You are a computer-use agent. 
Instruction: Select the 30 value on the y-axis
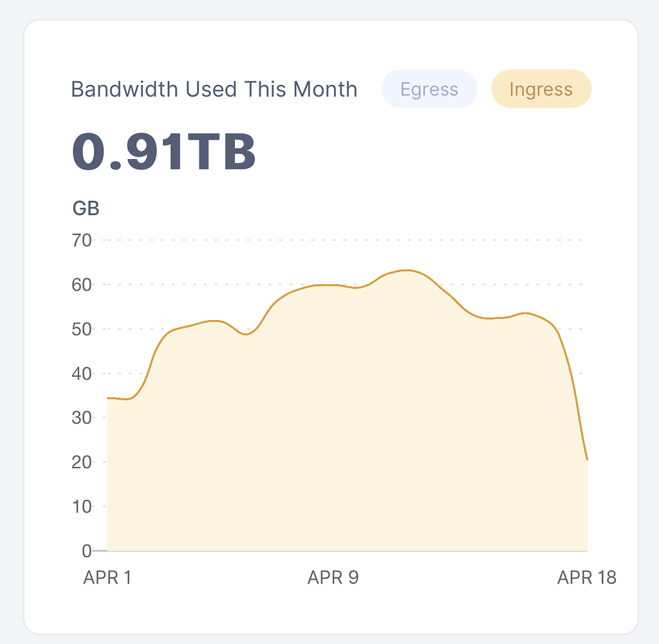pos(82,418)
